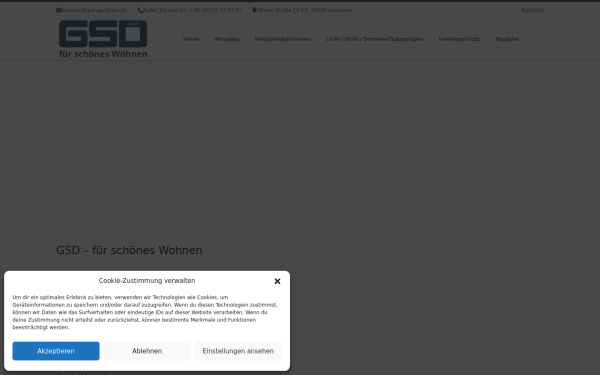Viewport: 600px width, 375px height.
Task: Click the heading GSD – für schönes Wohnen
Action: click(129, 250)
